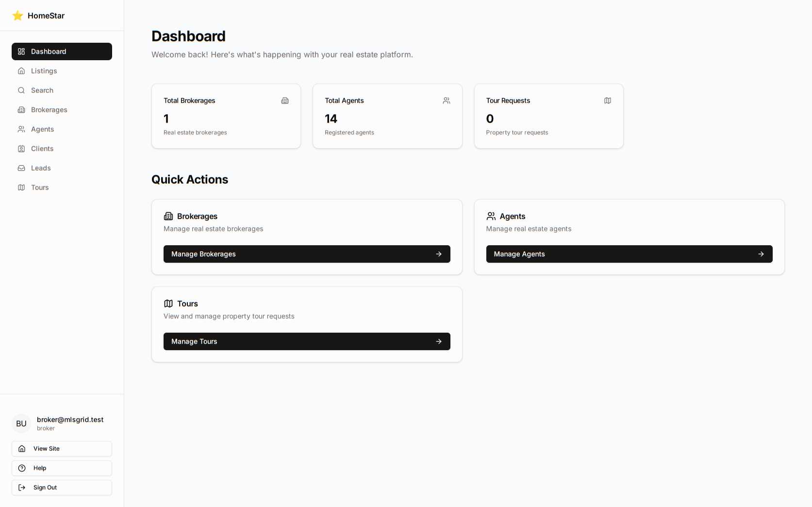Click the map icon in Tour Requests card
This screenshot has width=812, height=507.
[608, 101]
